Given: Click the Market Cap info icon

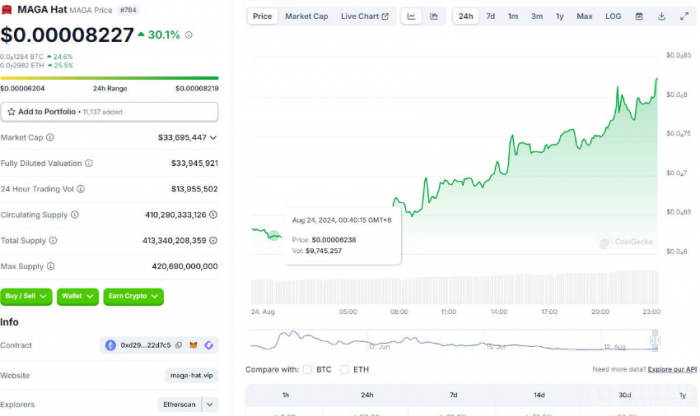Looking at the screenshot, I should [x=50, y=137].
